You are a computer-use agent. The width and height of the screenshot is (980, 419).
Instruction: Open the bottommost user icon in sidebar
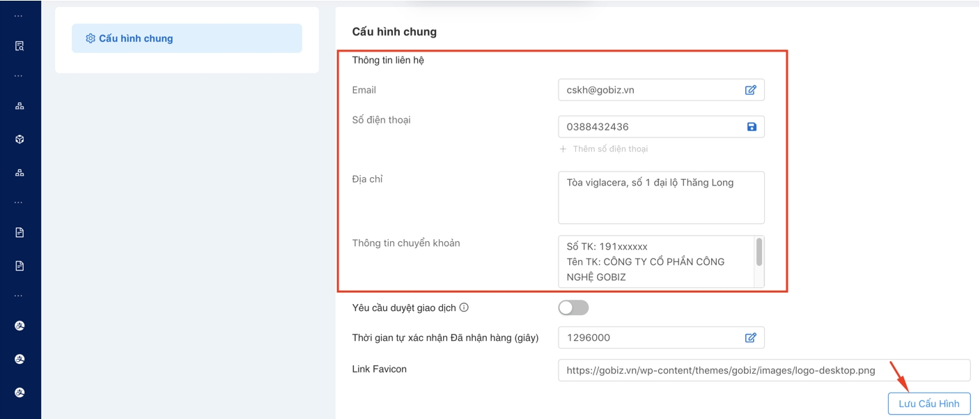(x=20, y=393)
